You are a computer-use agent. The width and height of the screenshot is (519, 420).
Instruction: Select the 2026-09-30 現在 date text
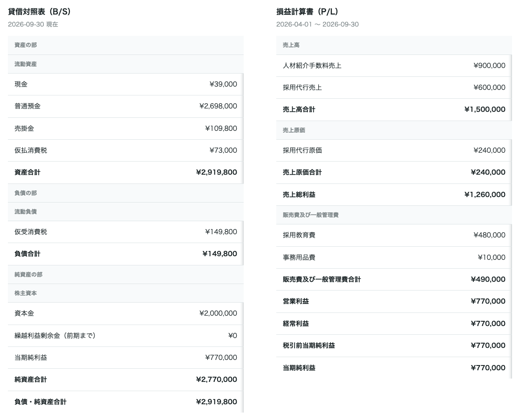[33, 24]
